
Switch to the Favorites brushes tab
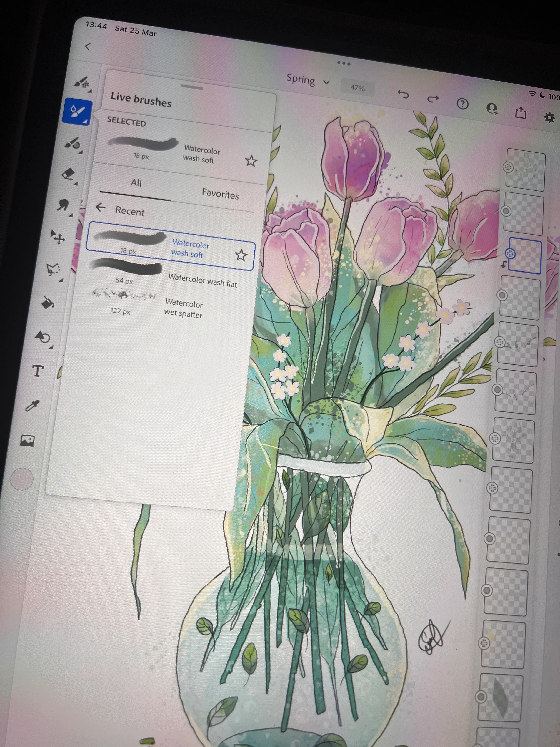click(220, 194)
